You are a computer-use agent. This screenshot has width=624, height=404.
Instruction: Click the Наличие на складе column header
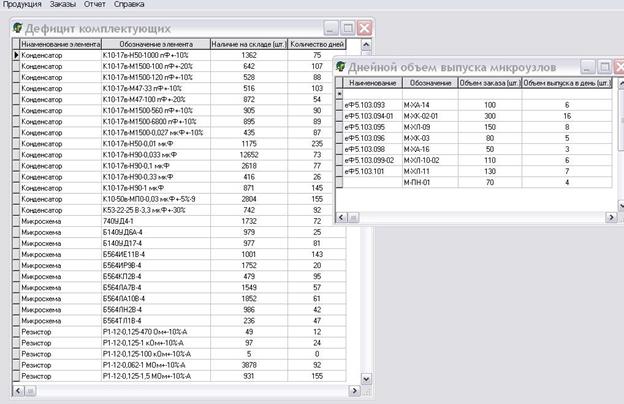[249, 46]
